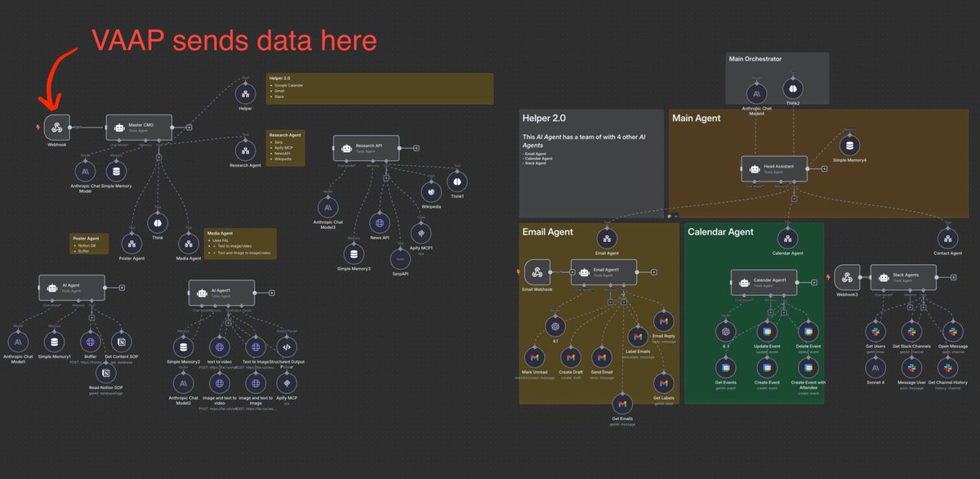Image resolution: width=980 pixels, height=479 pixels.
Task: Open the News API node
Action: (379, 222)
